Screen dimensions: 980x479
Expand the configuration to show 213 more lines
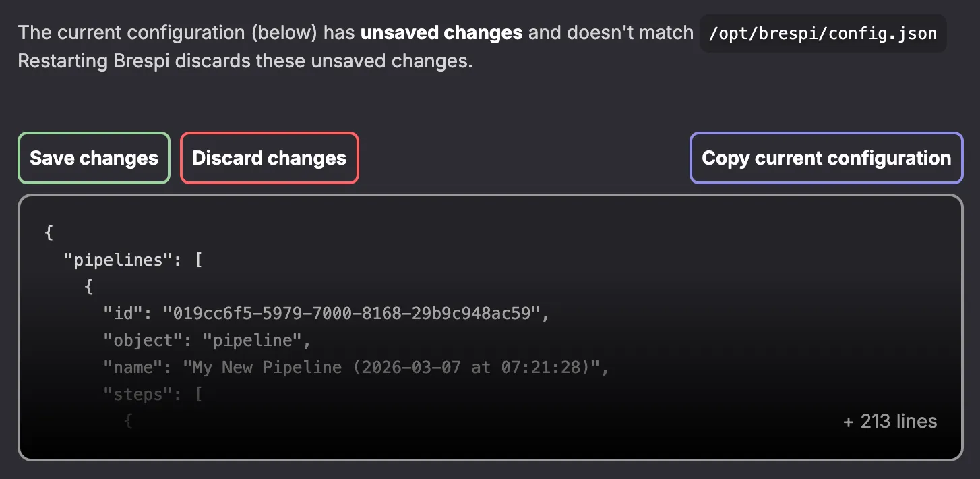pos(889,421)
